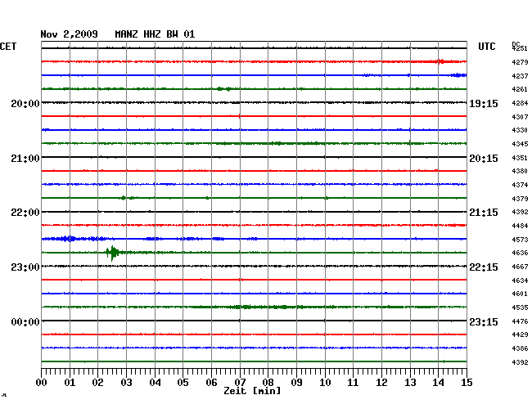Screen dimensions: 532x404
Task: Click the blue trace burst near minute 01
Action: (69, 239)
